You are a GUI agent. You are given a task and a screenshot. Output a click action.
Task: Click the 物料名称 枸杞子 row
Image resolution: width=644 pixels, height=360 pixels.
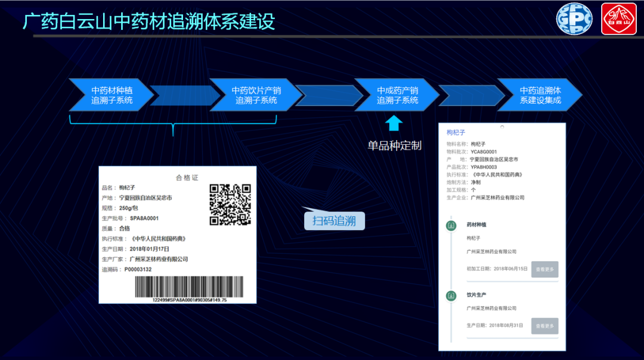pyautogui.click(x=466, y=144)
